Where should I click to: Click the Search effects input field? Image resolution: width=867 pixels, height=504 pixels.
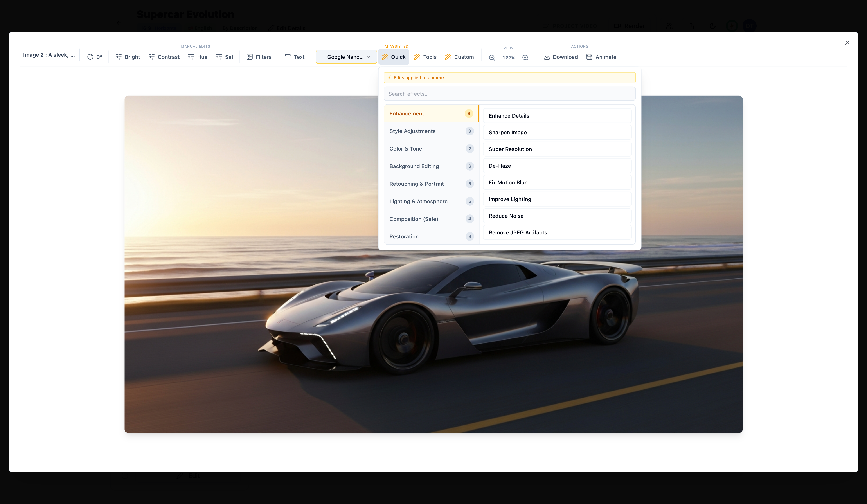coord(509,94)
